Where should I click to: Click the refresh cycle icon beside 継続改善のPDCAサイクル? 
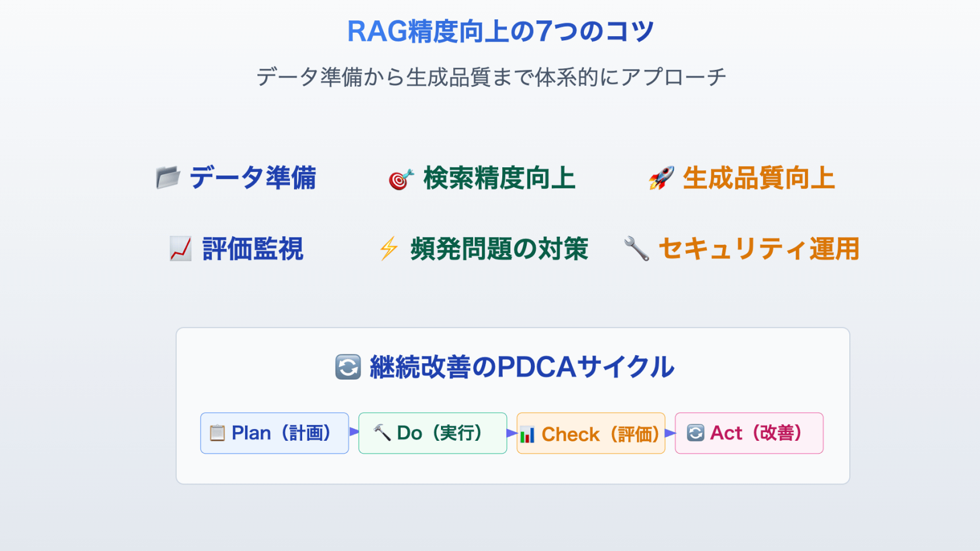click(348, 367)
